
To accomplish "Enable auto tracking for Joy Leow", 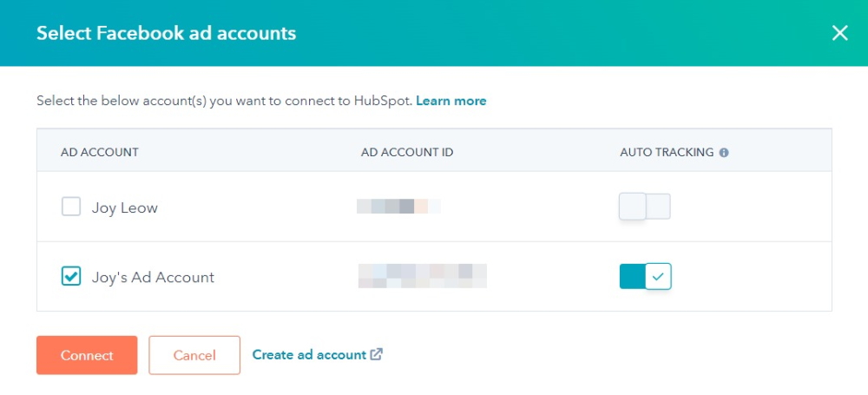I will (645, 207).
